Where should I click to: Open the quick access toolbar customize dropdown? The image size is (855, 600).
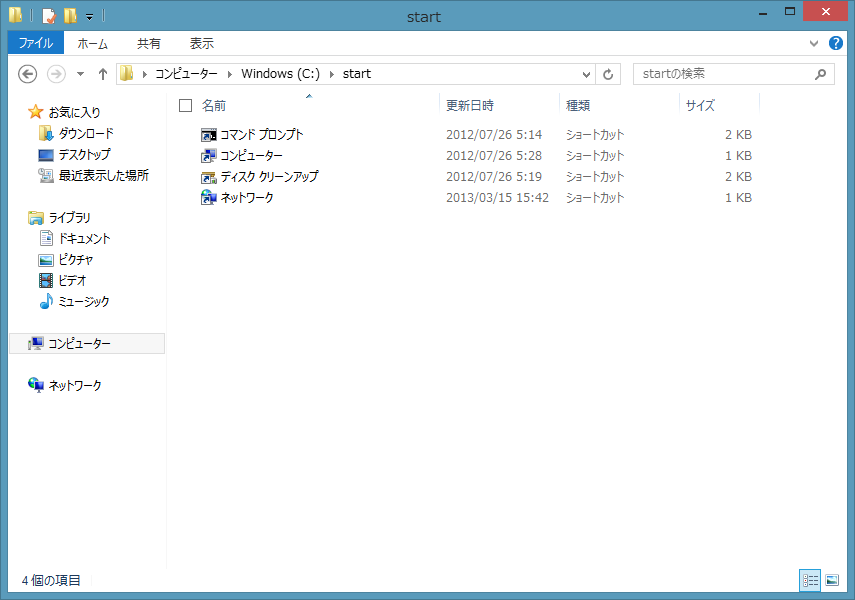click(x=89, y=17)
